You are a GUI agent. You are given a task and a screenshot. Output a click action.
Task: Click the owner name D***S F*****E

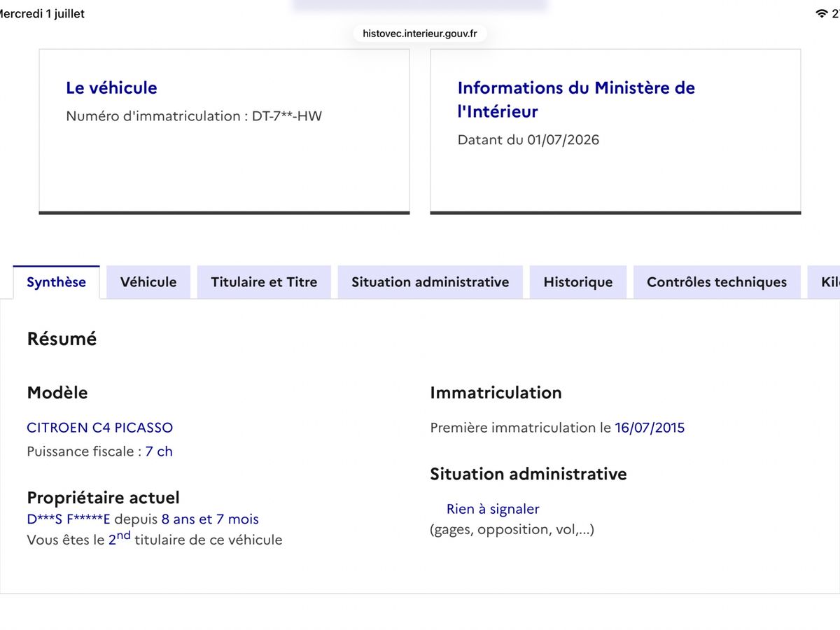click(x=69, y=519)
